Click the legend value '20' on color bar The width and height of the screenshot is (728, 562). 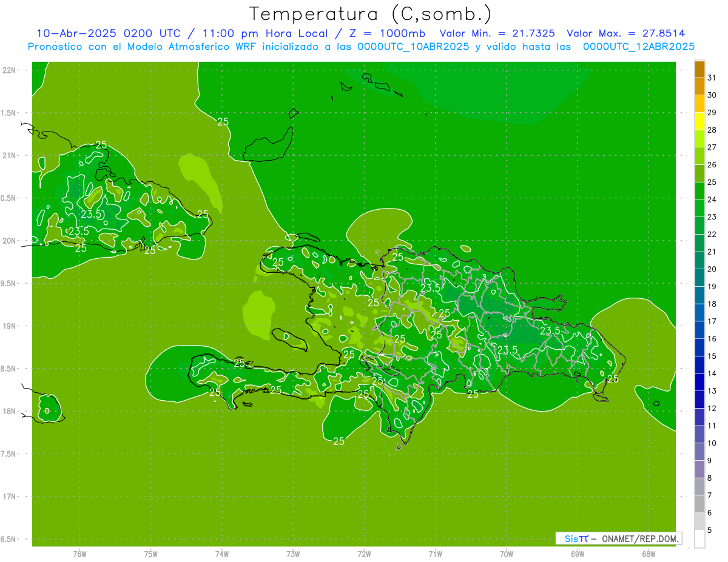point(712,269)
